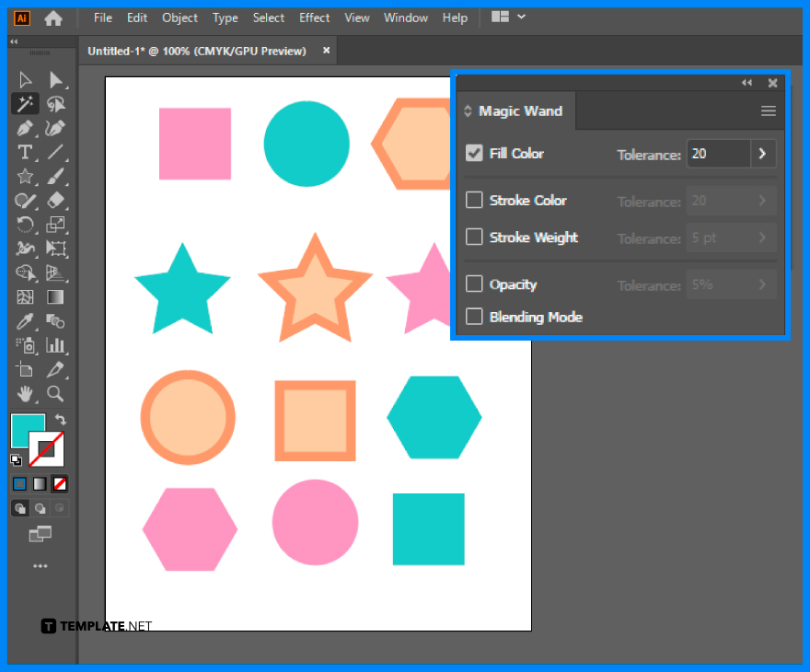Expand the Fill Color tolerance slider
The image size is (810, 672).
click(763, 154)
